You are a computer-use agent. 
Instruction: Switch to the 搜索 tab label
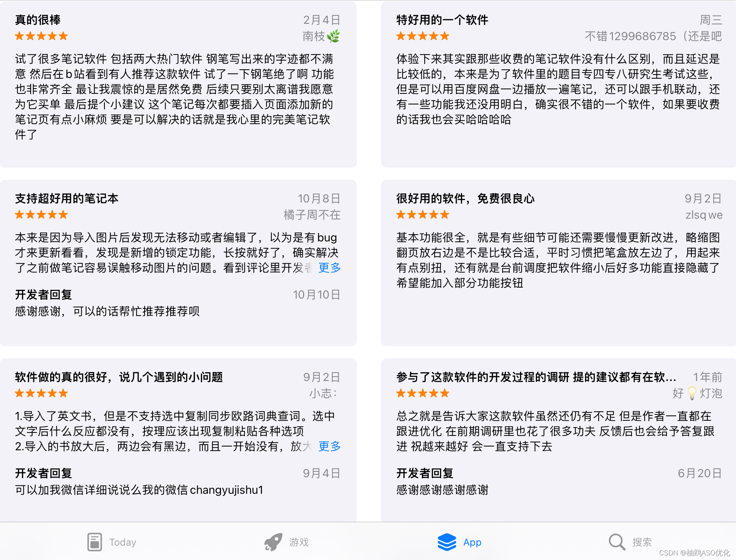[642, 542]
